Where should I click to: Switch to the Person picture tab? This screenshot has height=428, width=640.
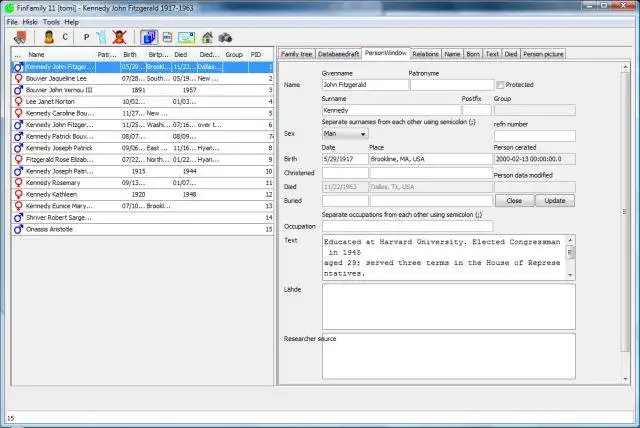(x=543, y=53)
